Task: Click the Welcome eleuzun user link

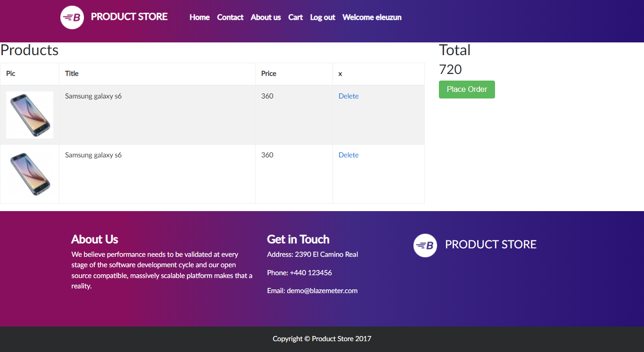Action: 372,17
